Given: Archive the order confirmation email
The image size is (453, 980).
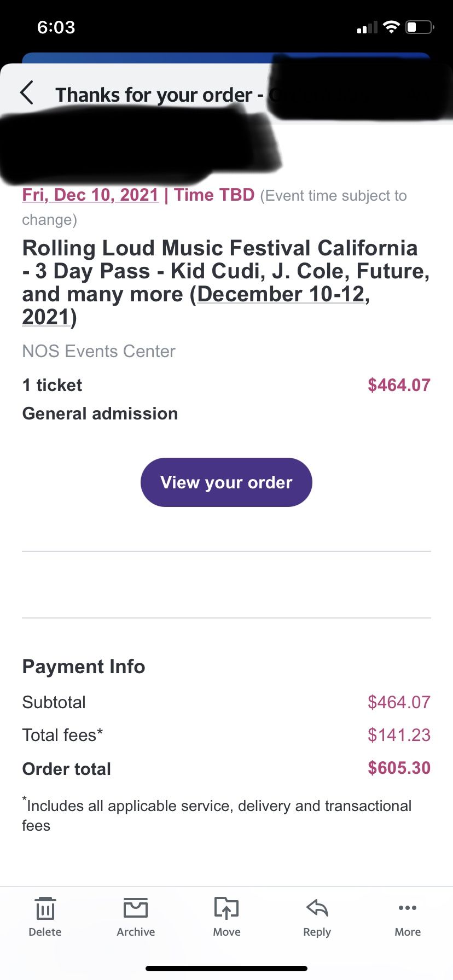Looking at the screenshot, I should (136, 917).
